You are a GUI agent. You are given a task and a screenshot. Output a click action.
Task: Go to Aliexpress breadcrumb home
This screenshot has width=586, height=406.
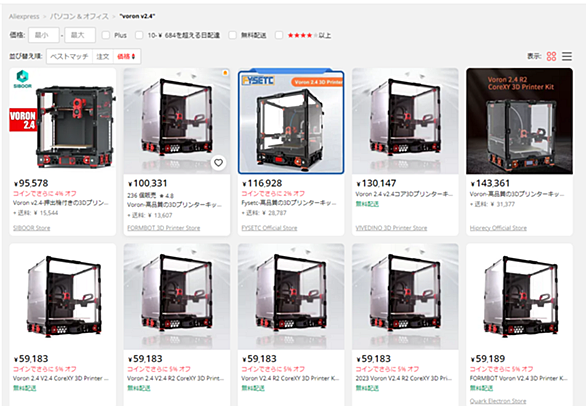point(24,16)
